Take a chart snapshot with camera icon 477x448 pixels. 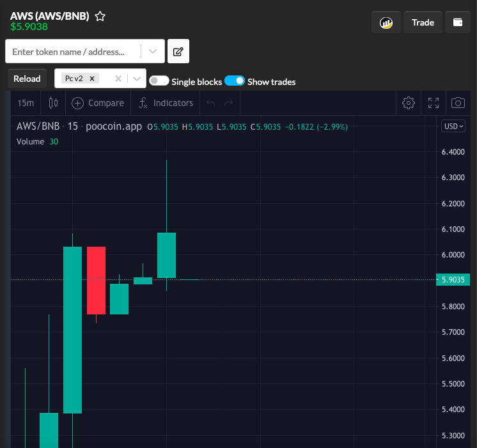click(x=458, y=103)
